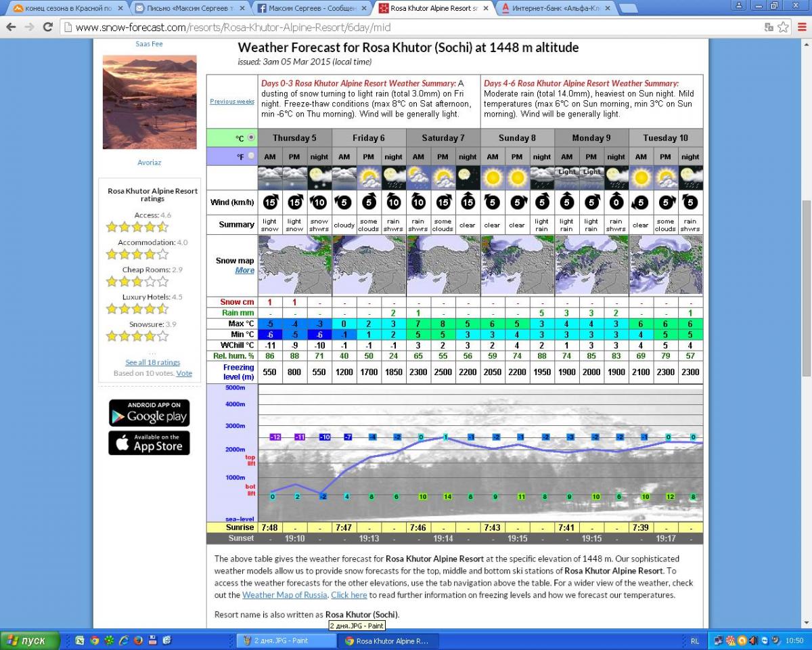Click the Sunday night light rain weather icon
The height and width of the screenshot is (650, 812).
coord(542,177)
